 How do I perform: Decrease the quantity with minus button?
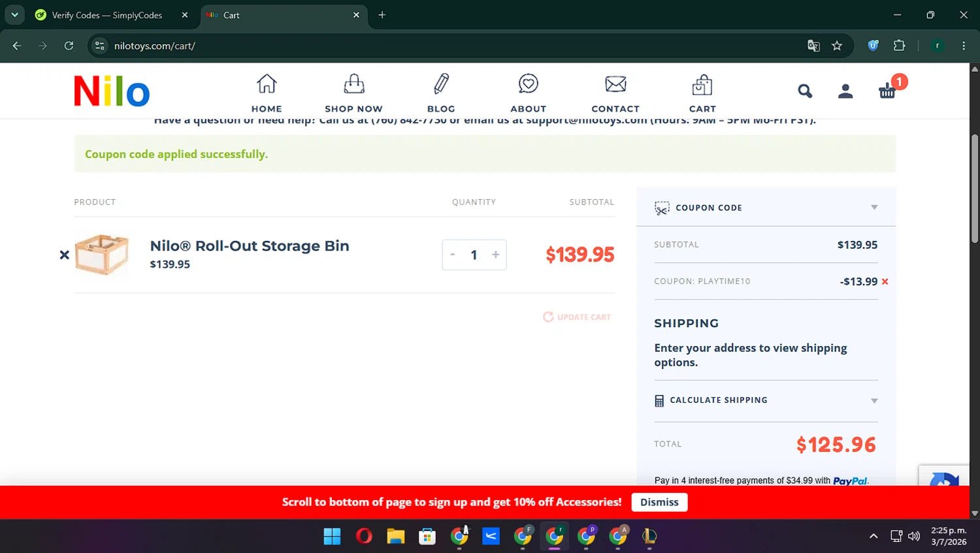(452, 255)
